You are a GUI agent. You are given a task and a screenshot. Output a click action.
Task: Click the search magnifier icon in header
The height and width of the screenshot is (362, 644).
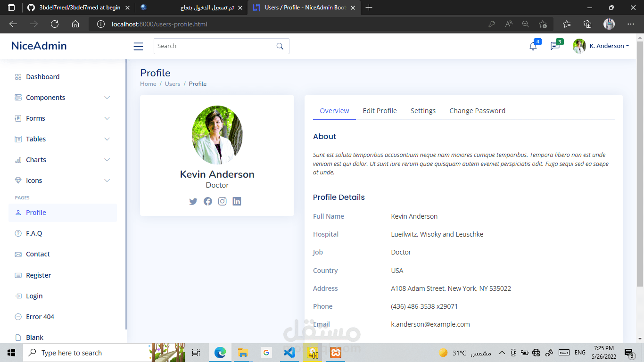point(280,46)
